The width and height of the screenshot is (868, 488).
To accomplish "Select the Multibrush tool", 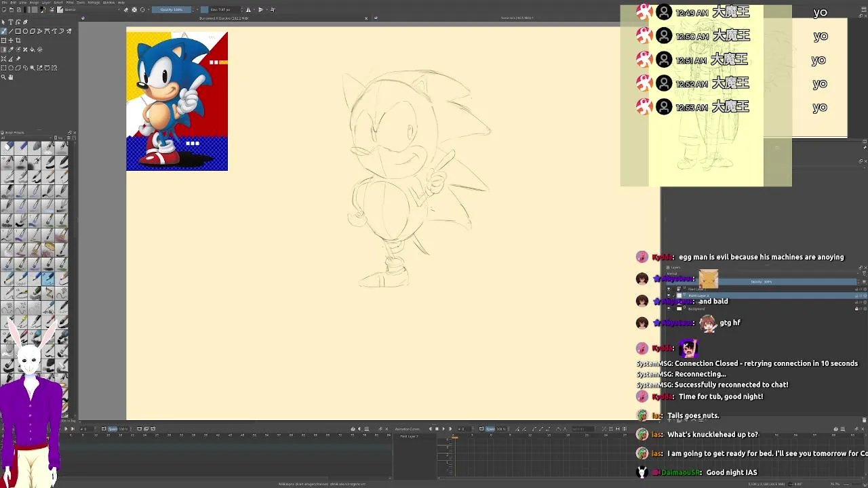I will click(x=68, y=31).
